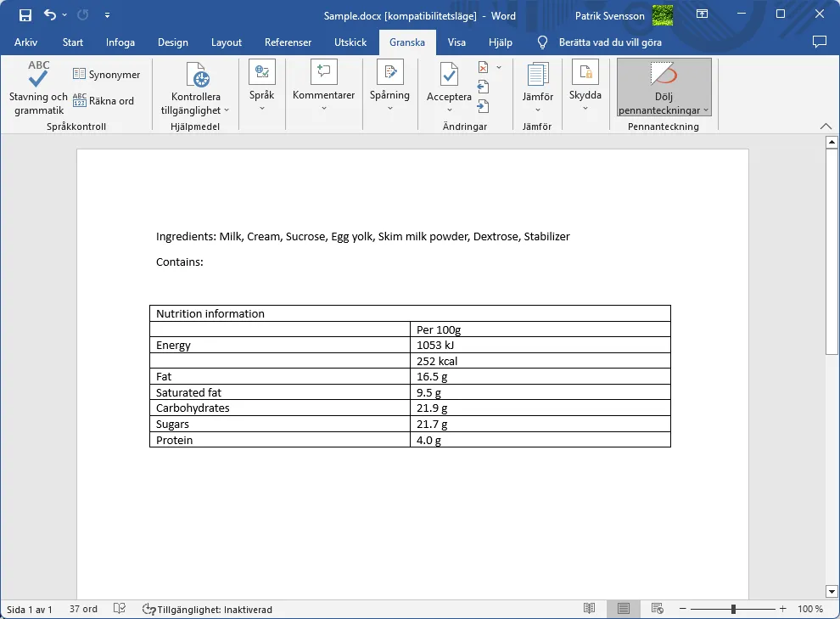Open the Arkiv tab
The image size is (840, 619).
coord(25,42)
